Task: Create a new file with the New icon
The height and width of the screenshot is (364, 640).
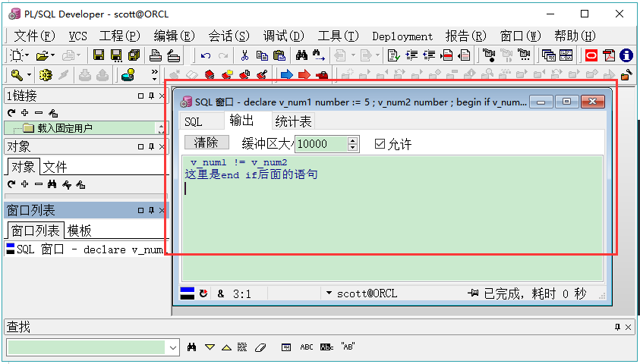Action: click(17, 55)
